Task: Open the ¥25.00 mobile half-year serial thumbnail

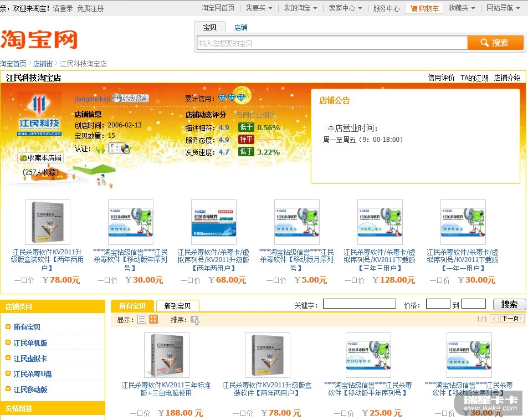Action: (368, 355)
